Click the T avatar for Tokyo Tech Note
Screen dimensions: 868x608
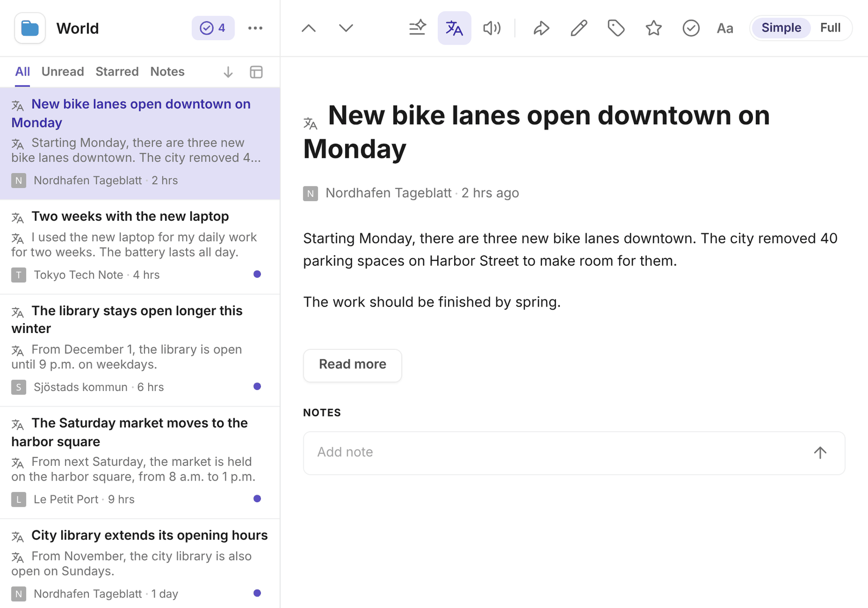(x=19, y=275)
